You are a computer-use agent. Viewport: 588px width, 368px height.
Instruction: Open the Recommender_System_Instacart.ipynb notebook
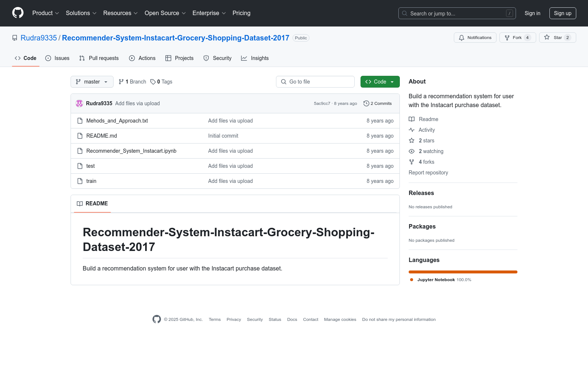(x=131, y=151)
